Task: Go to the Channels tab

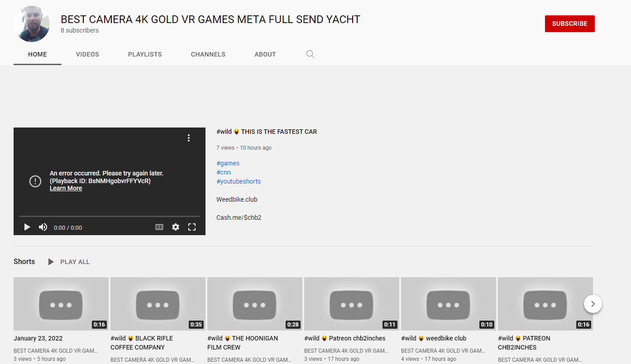Action: 208,54
